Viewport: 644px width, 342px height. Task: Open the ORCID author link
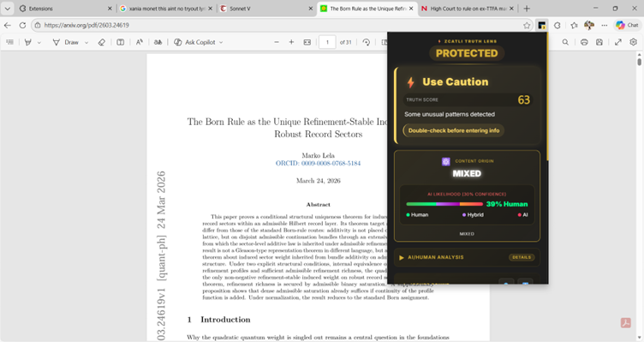[x=319, y=163]
